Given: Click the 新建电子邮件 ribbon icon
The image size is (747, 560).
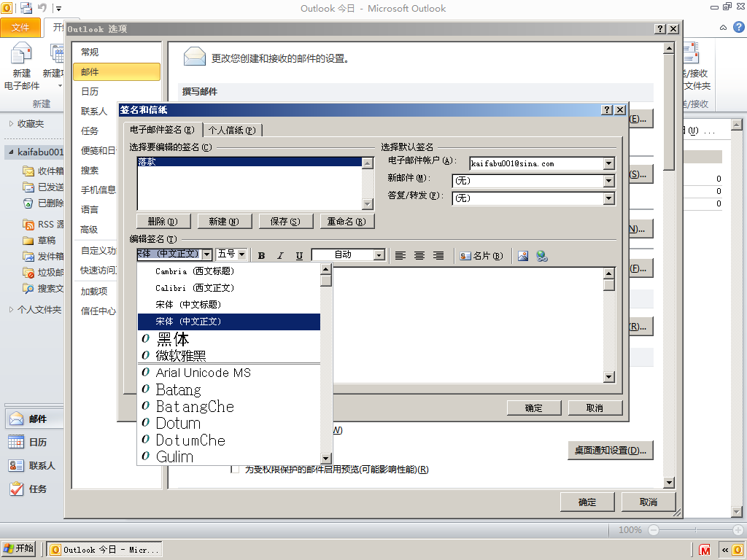Looking at the screenshot, I should [21, 53].
